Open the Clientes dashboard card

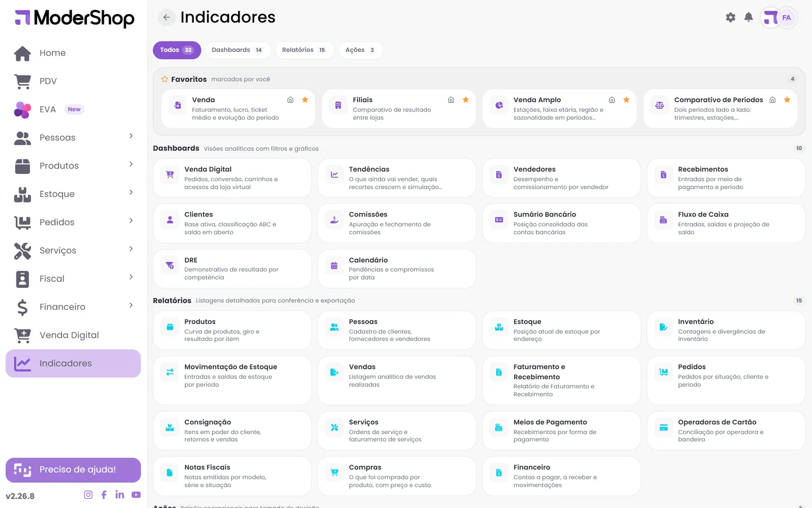232,223
